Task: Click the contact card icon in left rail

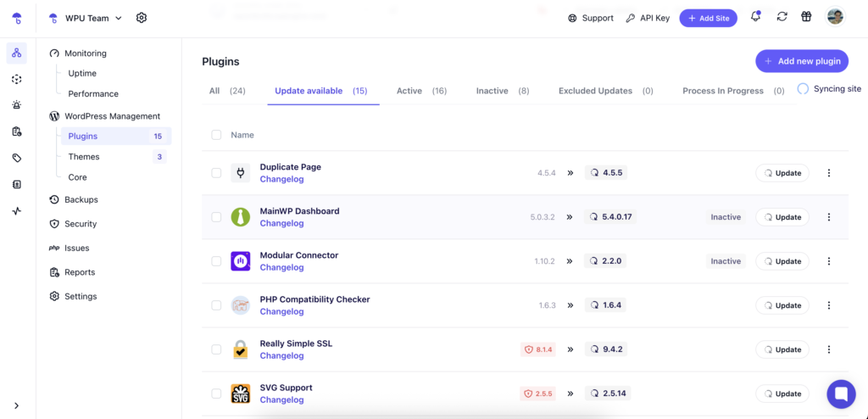Action: pyautogui.click(x=17, y=185)
